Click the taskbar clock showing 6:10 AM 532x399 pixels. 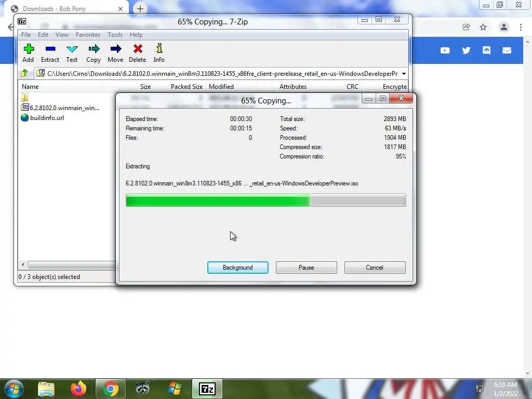(505, 389)
